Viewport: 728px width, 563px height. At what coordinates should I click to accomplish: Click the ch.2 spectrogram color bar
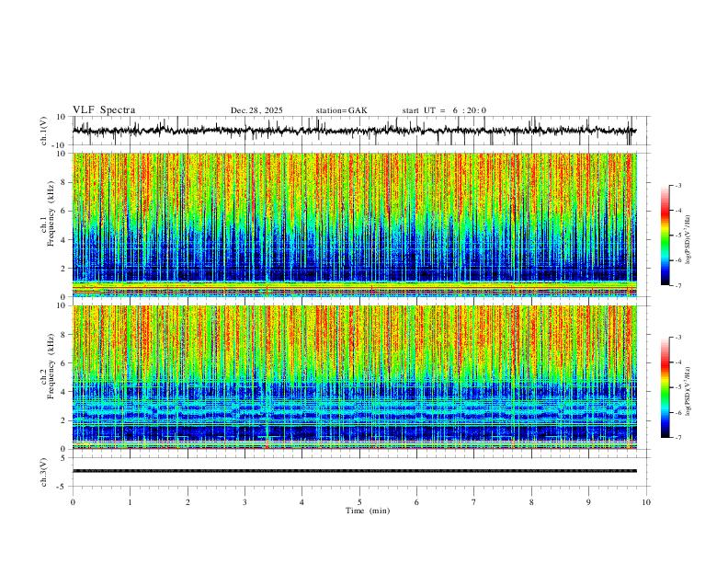click(665, 387)
